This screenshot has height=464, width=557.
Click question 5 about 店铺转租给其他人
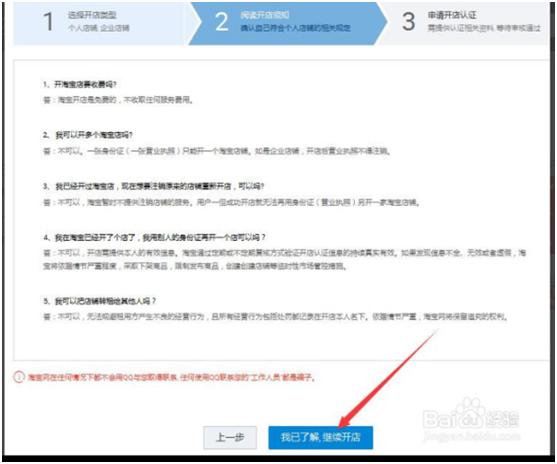[99, 301]
